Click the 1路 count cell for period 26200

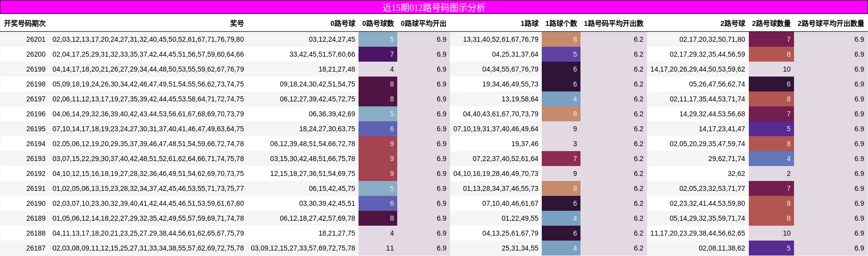561,54
